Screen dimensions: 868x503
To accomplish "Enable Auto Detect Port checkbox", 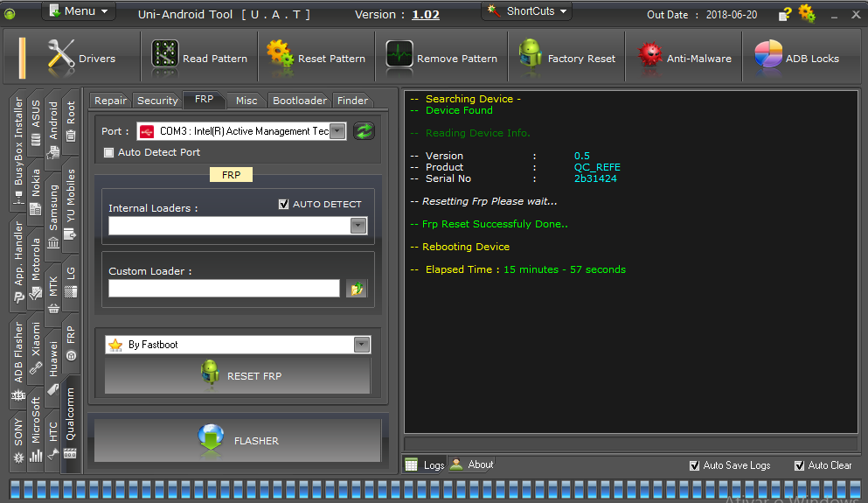I will 109,152.
